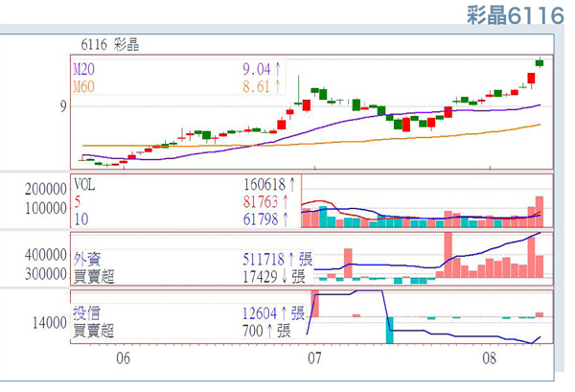575x392 pixels.
Task: Click the large cyan bar in 投信 panel
Action: click(390, 329)
